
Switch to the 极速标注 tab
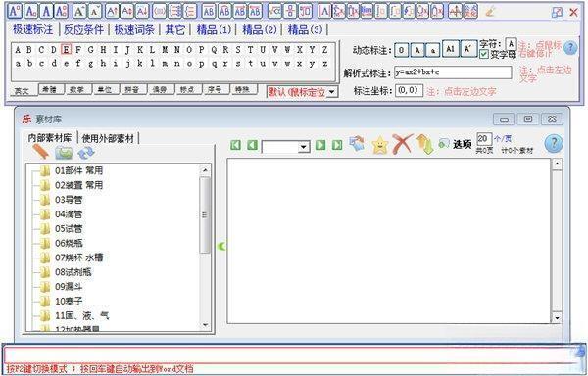coord(33,29)
